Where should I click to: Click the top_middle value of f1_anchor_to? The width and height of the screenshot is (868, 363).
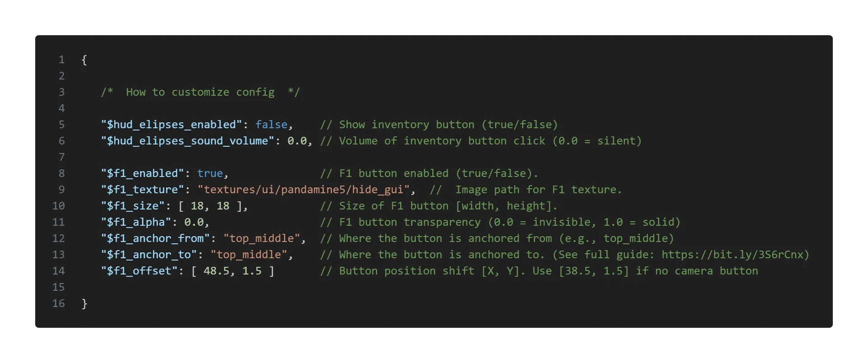pyautogui.click(x=249, y=255)
